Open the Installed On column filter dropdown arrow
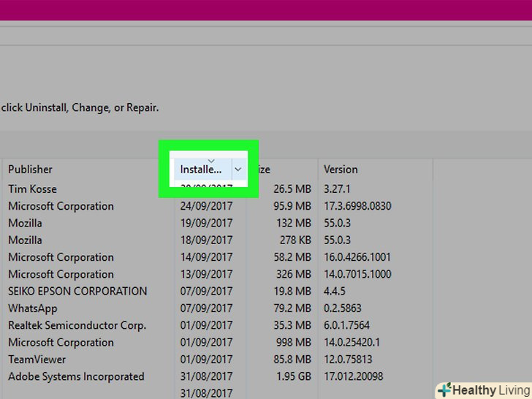Image resolution: width=532 pixels, height=399 pixels. (237, 170)
